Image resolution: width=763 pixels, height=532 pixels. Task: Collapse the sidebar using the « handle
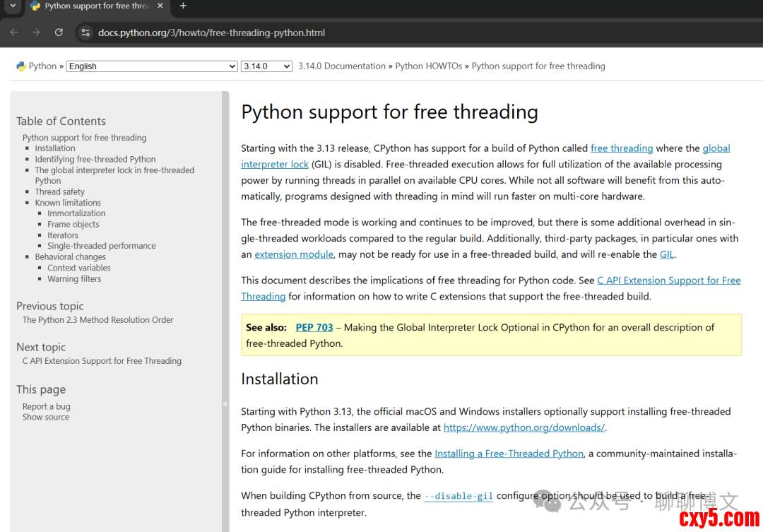(x=225, y=404)
